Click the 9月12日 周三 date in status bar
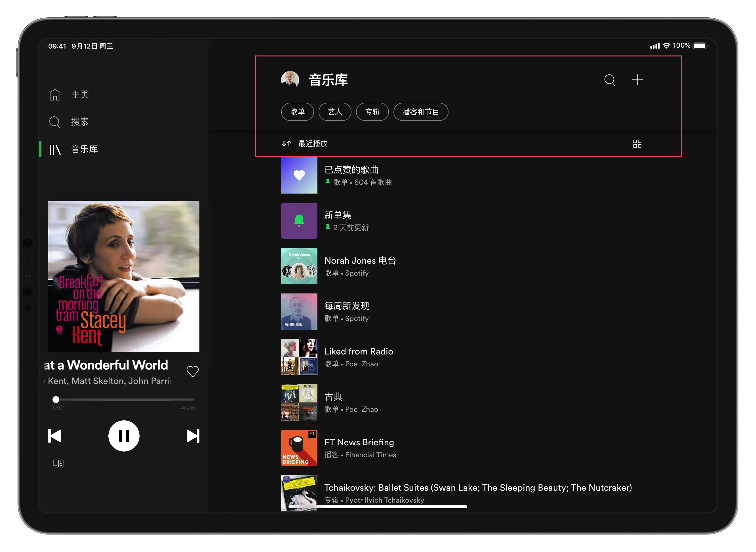Image resolution: width=756 pixels, height=552 pixels. (92, 46)
